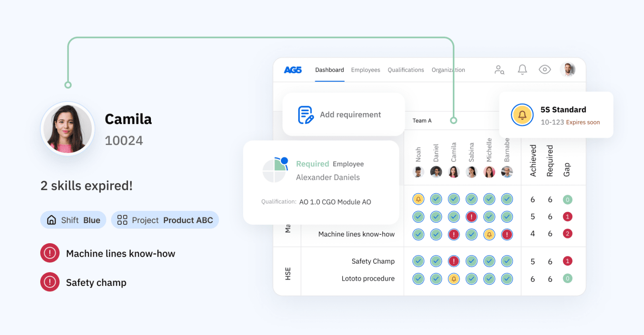Switch to the Employees tab
The image size is (644, 335).
tap(366, 70)
